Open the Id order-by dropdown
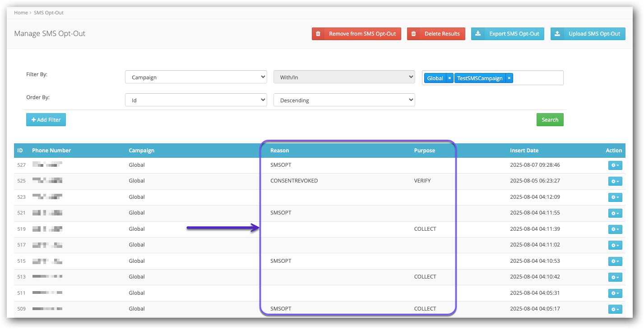Viewport: 644px width, 329px height. (x=196, y=100)
